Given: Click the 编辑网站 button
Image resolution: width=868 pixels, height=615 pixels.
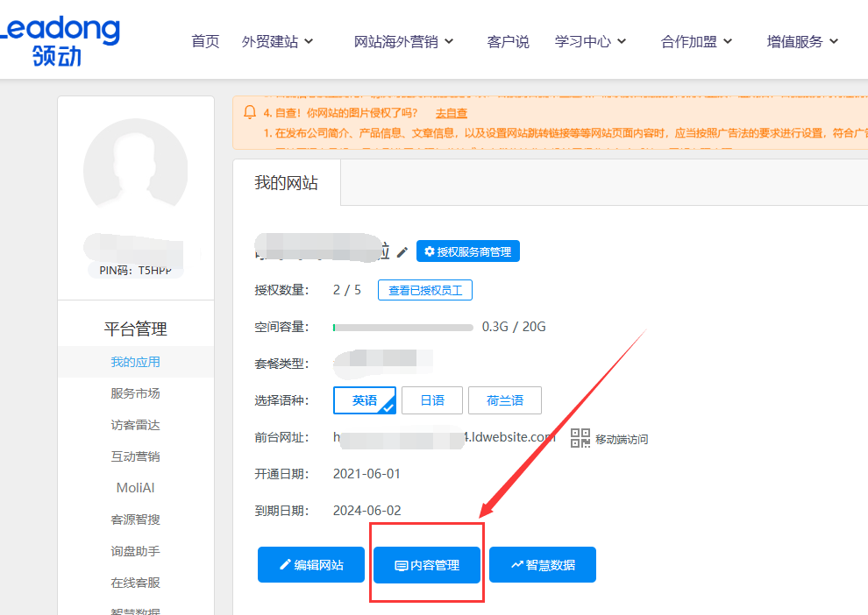Looking at the screenshot, I should (310, 565).
